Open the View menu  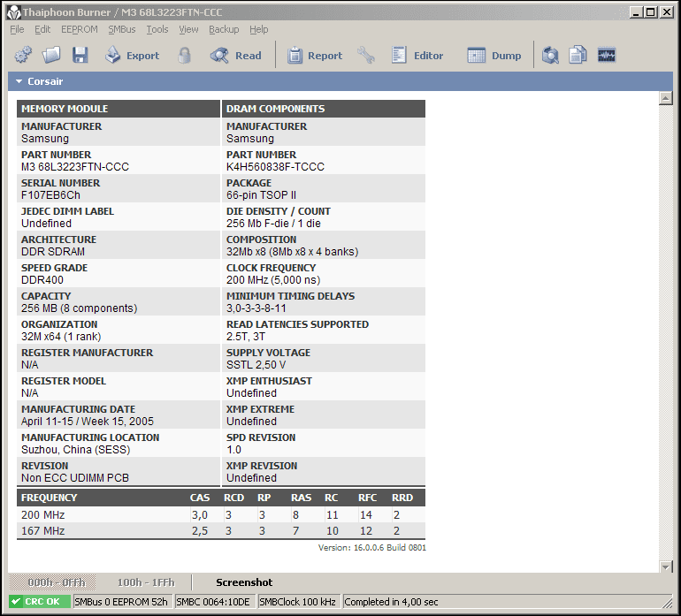(x=188, y=29)
